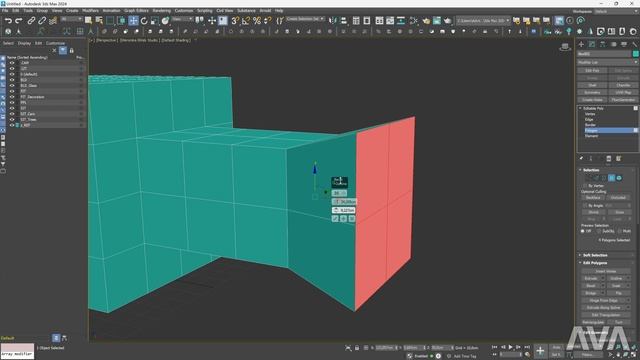
Task: Open the Render Setup teapot icon
Action: [x=426, y=20]
